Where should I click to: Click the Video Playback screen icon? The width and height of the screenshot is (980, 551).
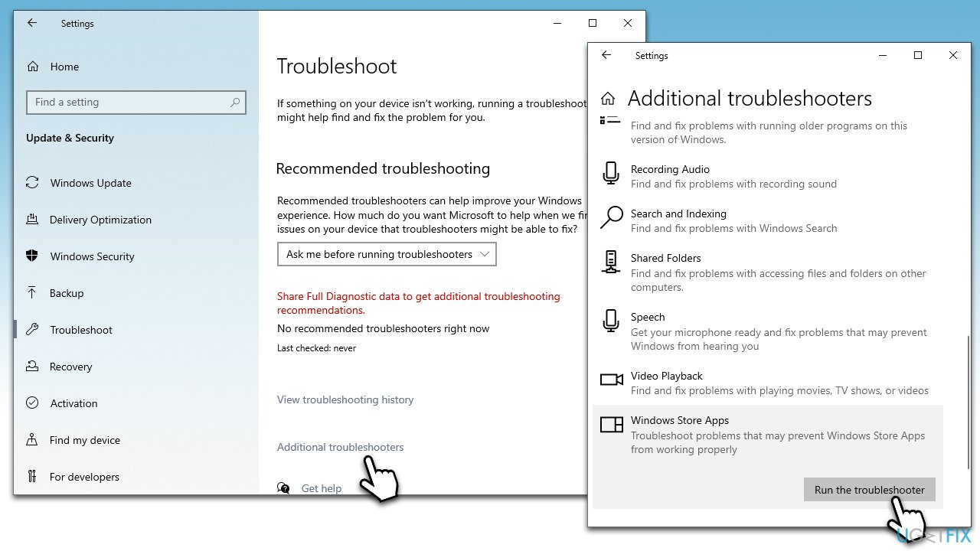point(610,380)
